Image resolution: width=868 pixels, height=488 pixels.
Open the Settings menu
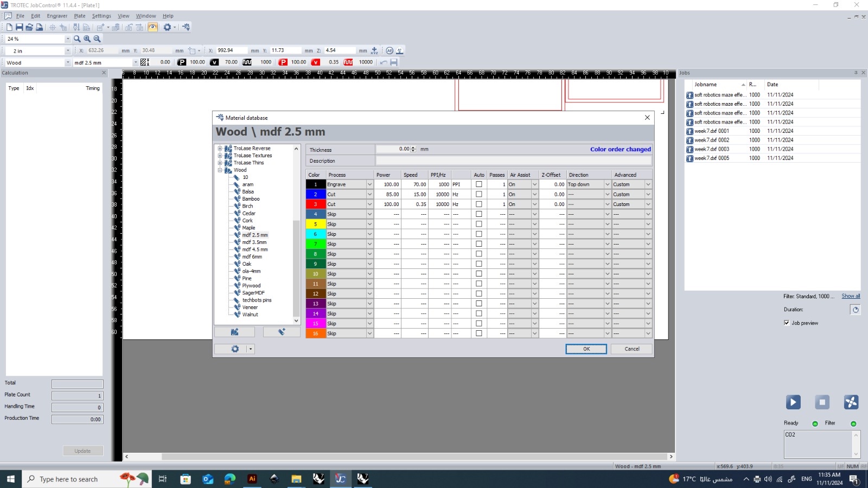point(101,16)
